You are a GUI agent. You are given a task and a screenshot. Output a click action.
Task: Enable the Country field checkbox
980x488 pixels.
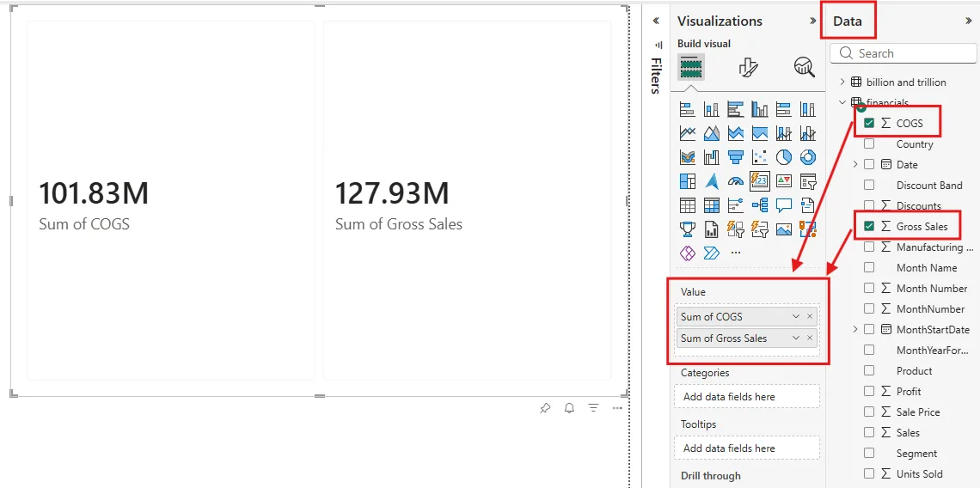869,143
